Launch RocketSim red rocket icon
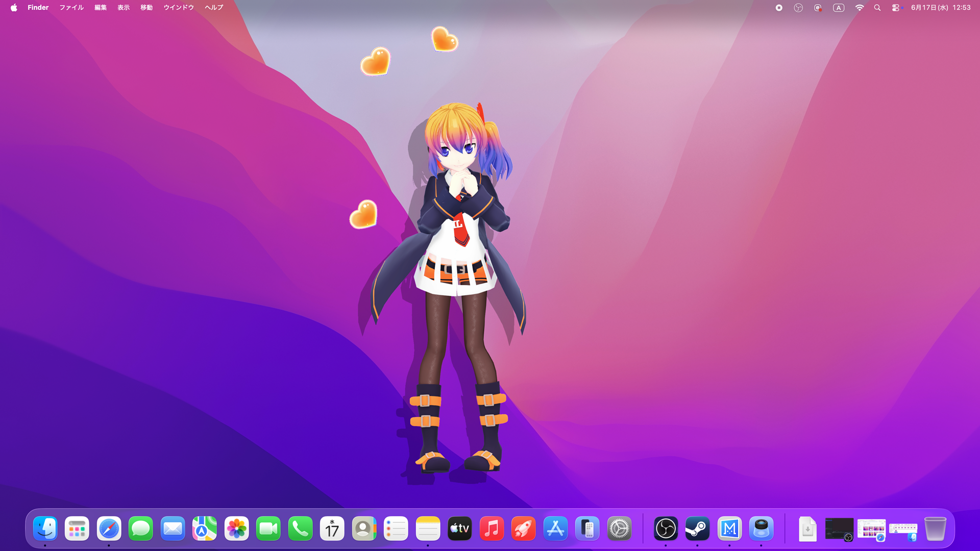The image size is (980, 551). [524, 529]
